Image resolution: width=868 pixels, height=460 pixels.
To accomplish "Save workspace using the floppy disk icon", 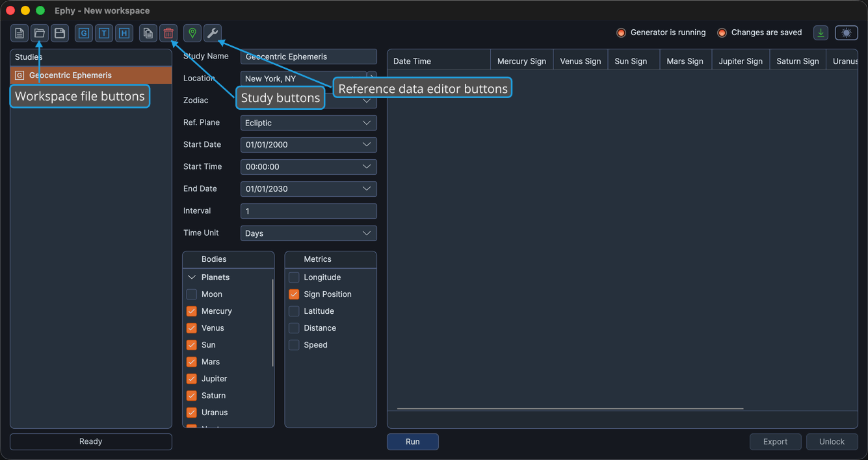I will pyautogui.click(x=60, y=33).
